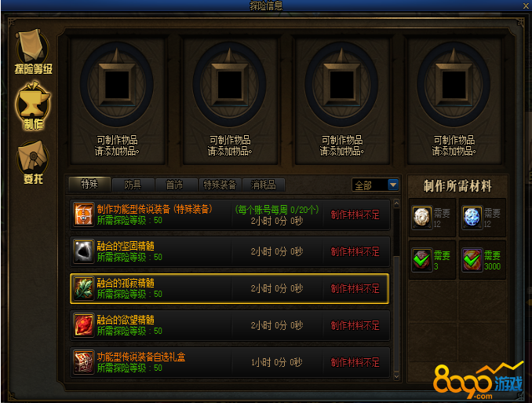Click the blue crystal material needing 12
Image resolution: width=532 pixels, height=403 pixels.
472,217
